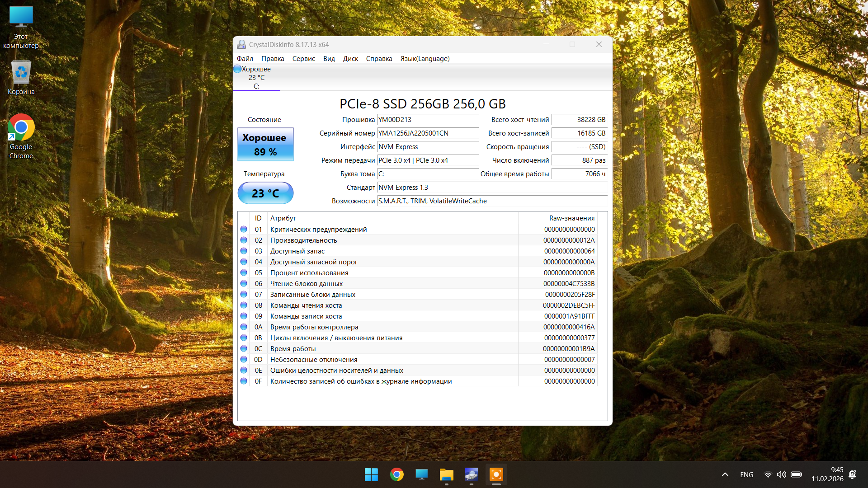Click status orb of Небезопасные отключения row
The width and height of the screenshot is (868, 488).
tap(244, 360)
